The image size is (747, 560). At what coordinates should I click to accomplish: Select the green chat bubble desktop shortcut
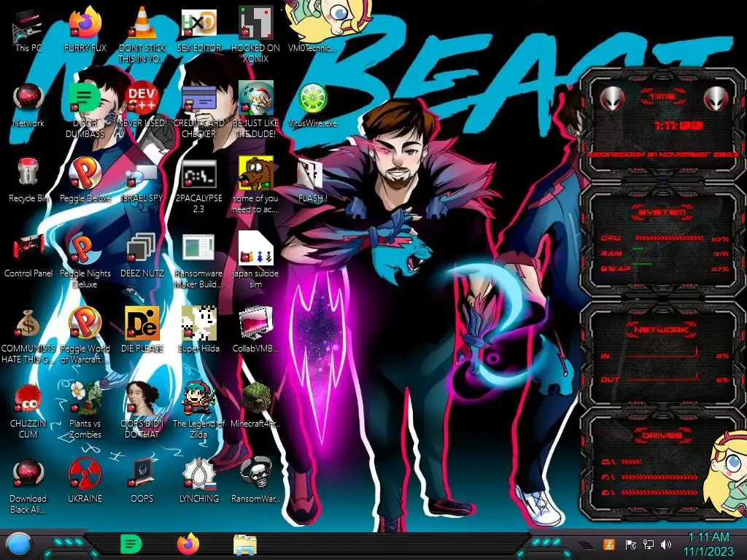tap(85, 98)
